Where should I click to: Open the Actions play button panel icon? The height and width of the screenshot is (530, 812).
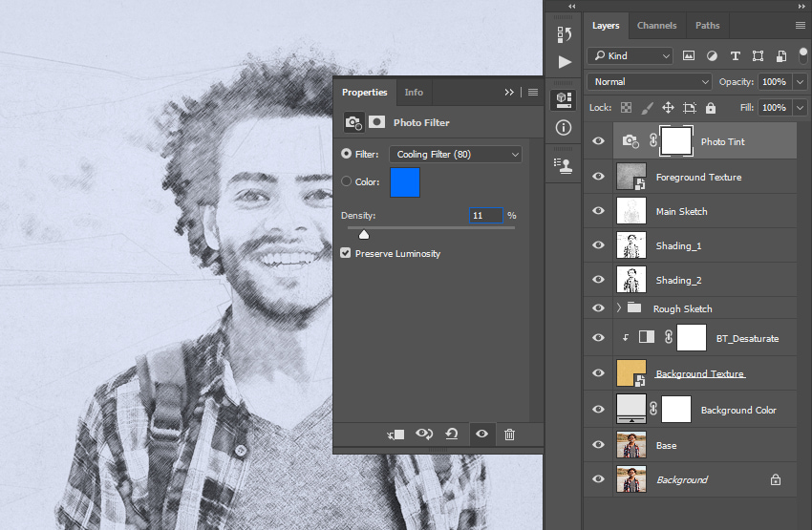pos(565,62)
